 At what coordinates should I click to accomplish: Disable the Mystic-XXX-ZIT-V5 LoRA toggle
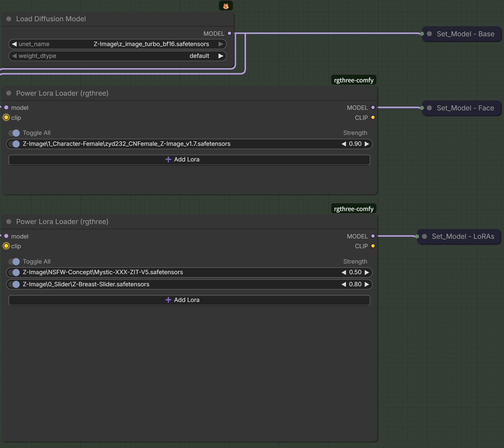tap(14, 272)
